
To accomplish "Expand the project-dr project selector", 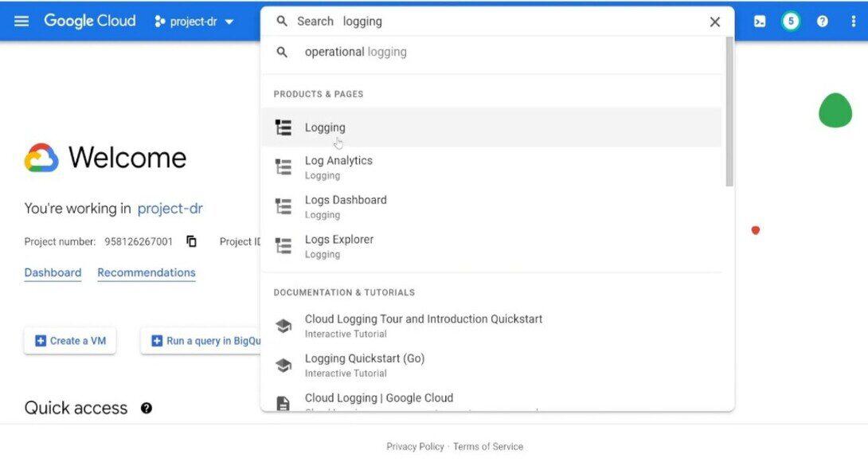I will [194, 22].
